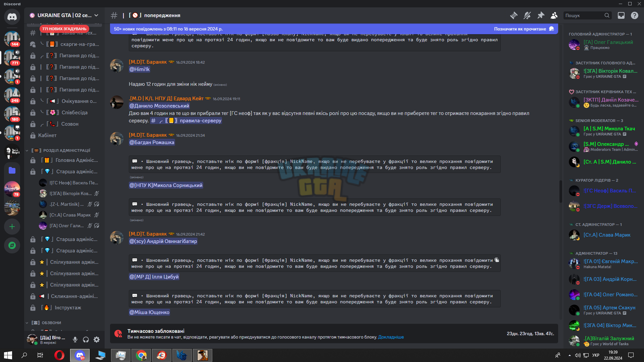Select server with 180 unread badge
Image resolution: width=644 pixels, height=362 pixels.
[x=12, y=114]
